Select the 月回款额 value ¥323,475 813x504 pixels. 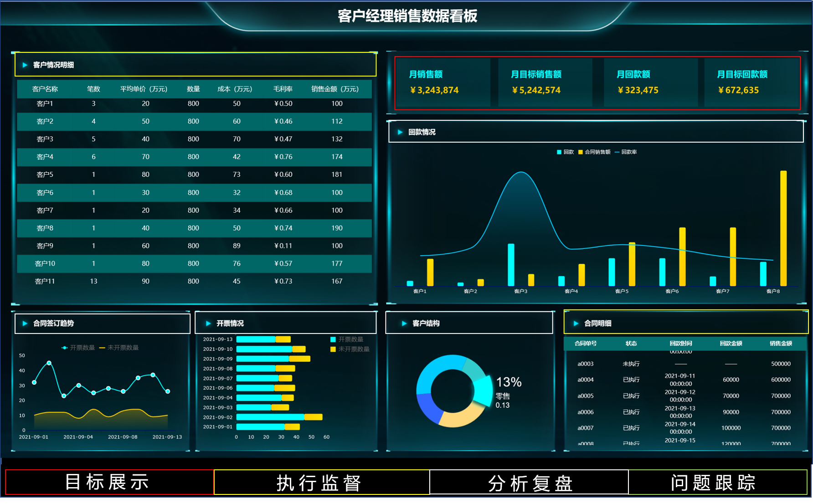click(638, 90)
